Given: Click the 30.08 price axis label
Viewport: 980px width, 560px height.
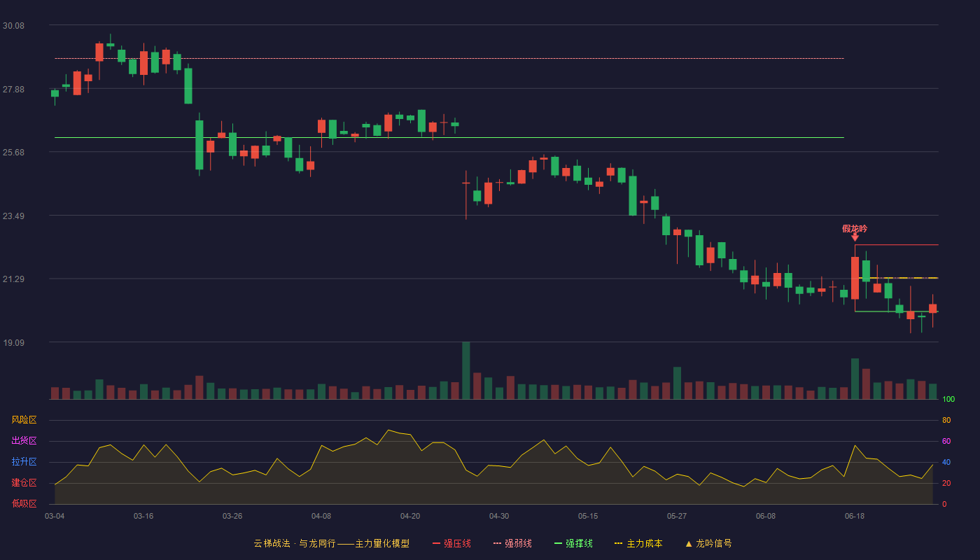Looking at the screenshot, I should (13, 26).
